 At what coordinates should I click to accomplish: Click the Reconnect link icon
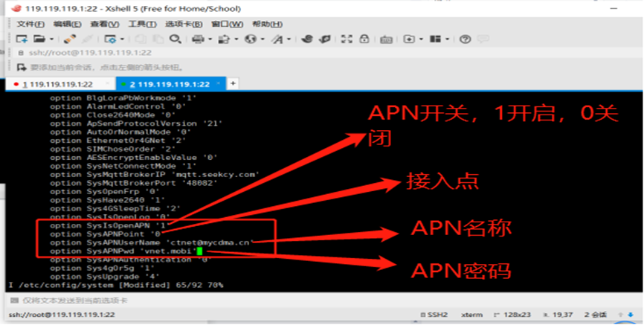(x=69, y=39)
